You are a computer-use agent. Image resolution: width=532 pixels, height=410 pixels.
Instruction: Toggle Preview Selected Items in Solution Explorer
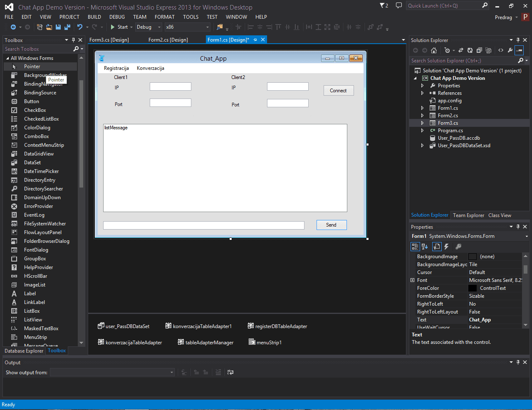pyautogui.click(x=519, y=50)
